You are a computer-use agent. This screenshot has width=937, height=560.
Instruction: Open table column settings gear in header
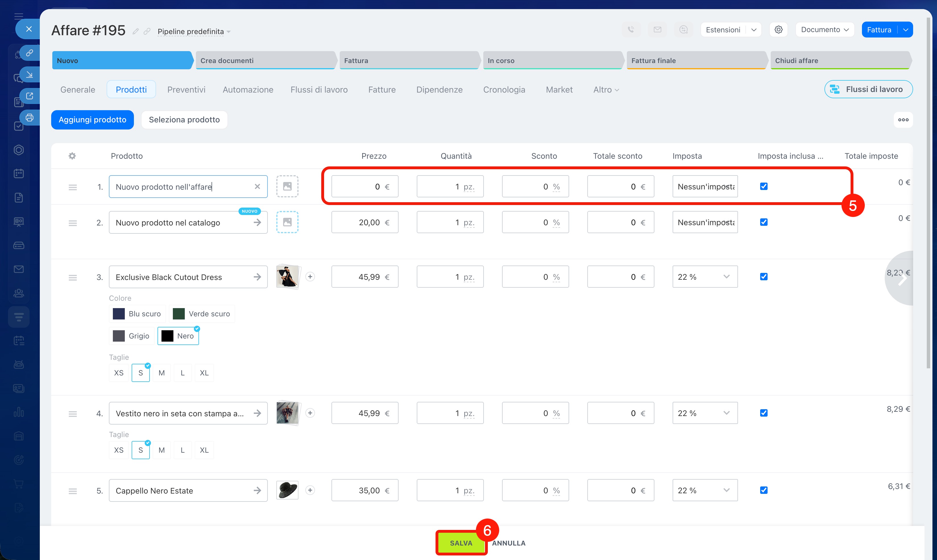pos(72,156)
